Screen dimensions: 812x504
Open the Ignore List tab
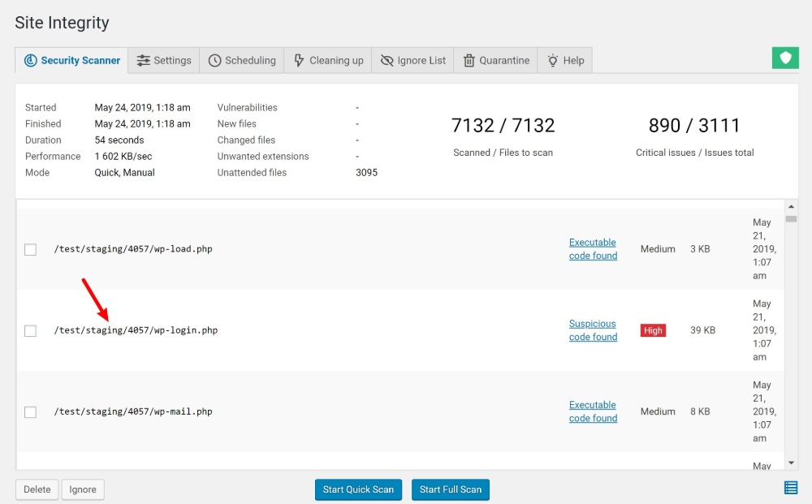412,61
